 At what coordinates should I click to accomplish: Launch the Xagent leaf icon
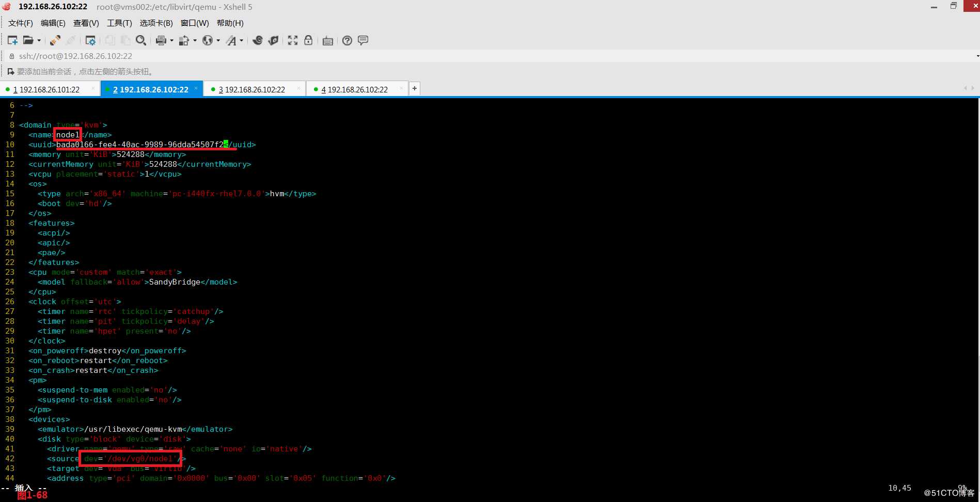[x=273, y=40]
